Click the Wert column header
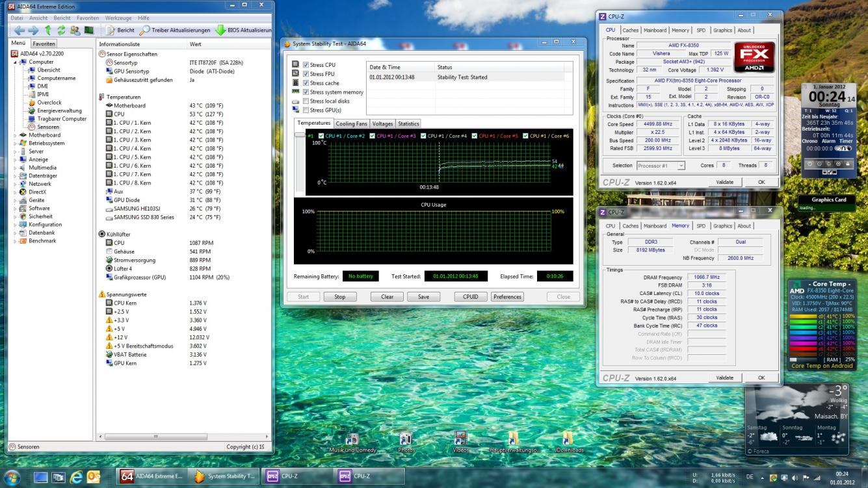868x488 pixels. (229, 44)
